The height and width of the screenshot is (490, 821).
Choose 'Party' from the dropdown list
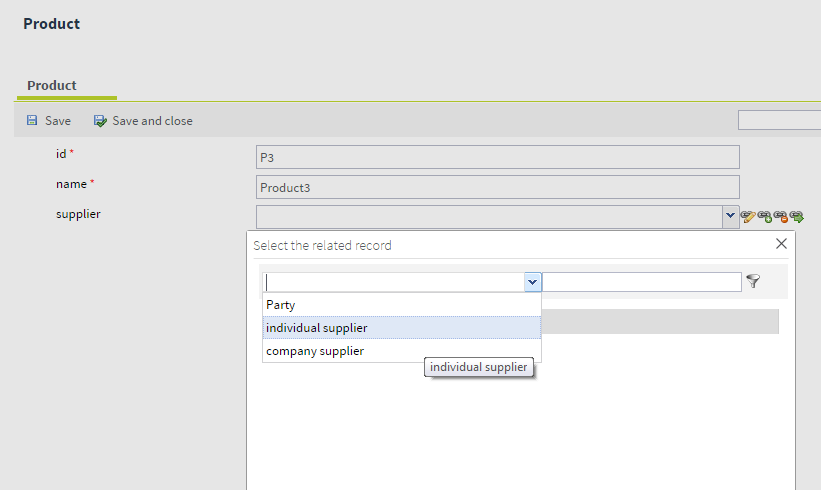coord(281,305)
